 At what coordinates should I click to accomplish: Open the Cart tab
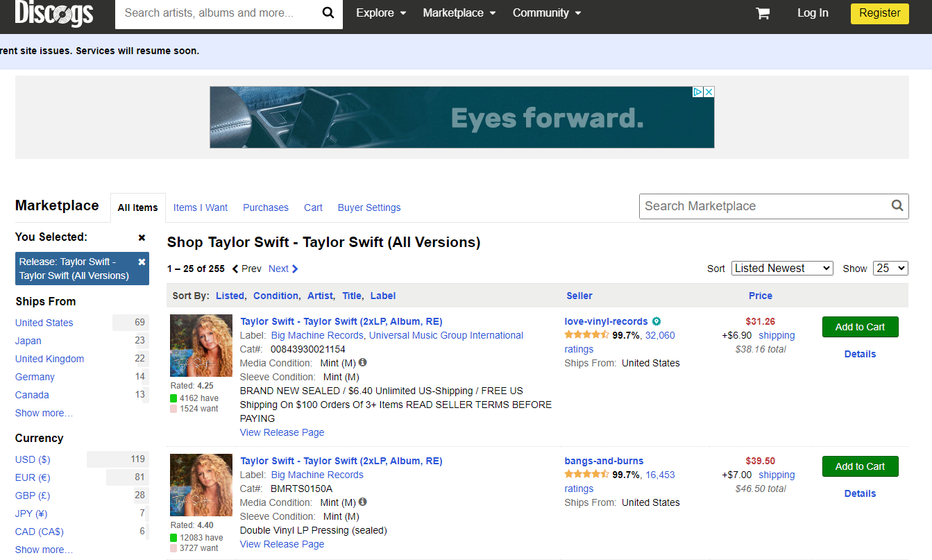pyautogui.click(x=313, y=207)
